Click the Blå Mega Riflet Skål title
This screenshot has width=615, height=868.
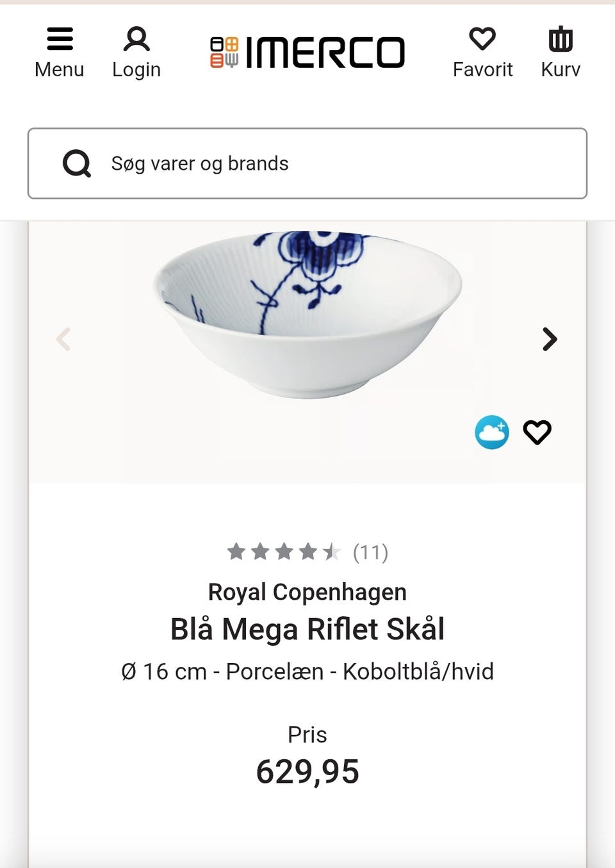pyautogui.click(x=307, y=629)
